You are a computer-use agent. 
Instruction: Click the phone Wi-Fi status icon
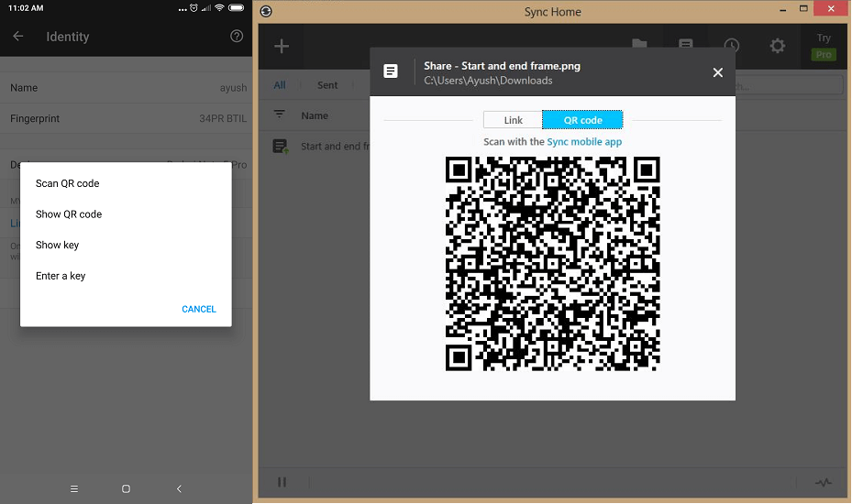[x=219, y=7]
